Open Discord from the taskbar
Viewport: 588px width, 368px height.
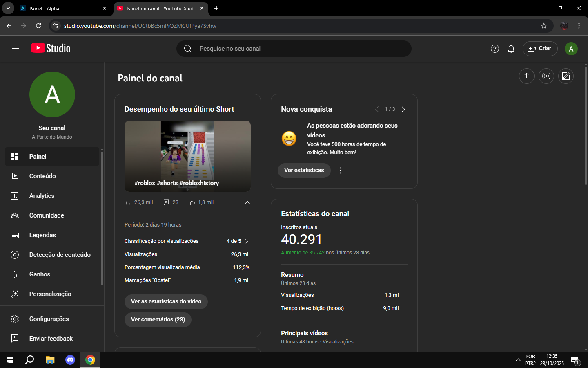pos(70,360)
